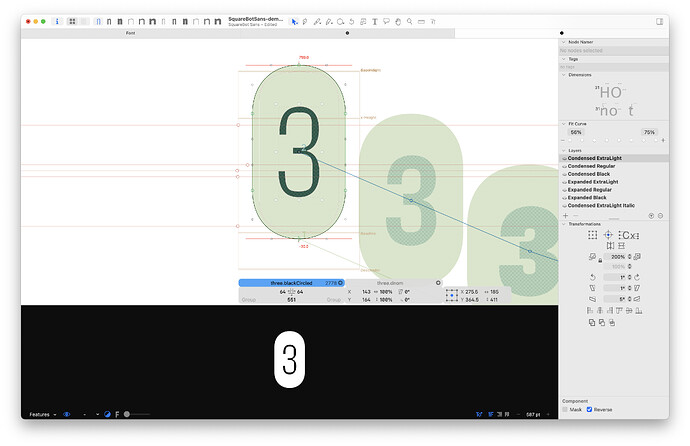The image size is (690, 446).
Task: Click rotate counterclockwise icon in Transformations
Action: pos(592,276)
